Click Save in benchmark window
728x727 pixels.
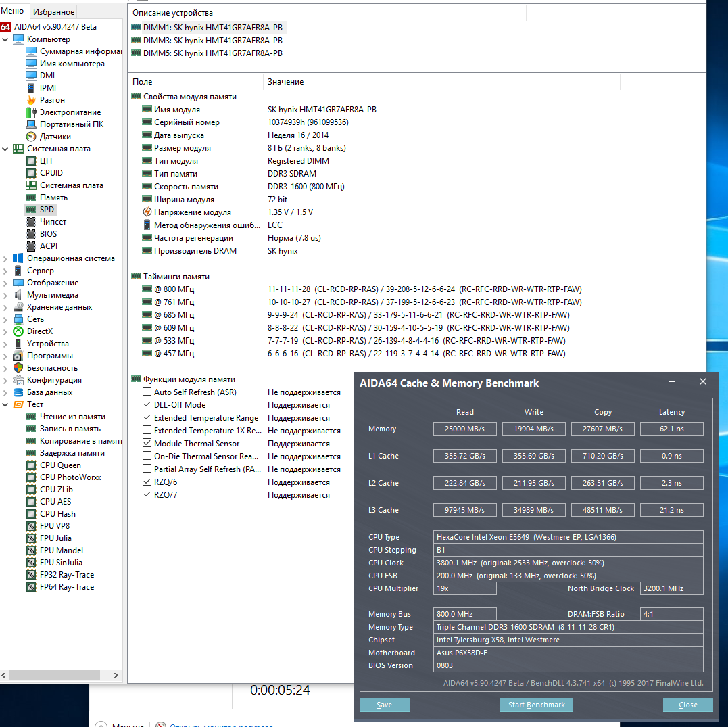[x=385, y=705]
